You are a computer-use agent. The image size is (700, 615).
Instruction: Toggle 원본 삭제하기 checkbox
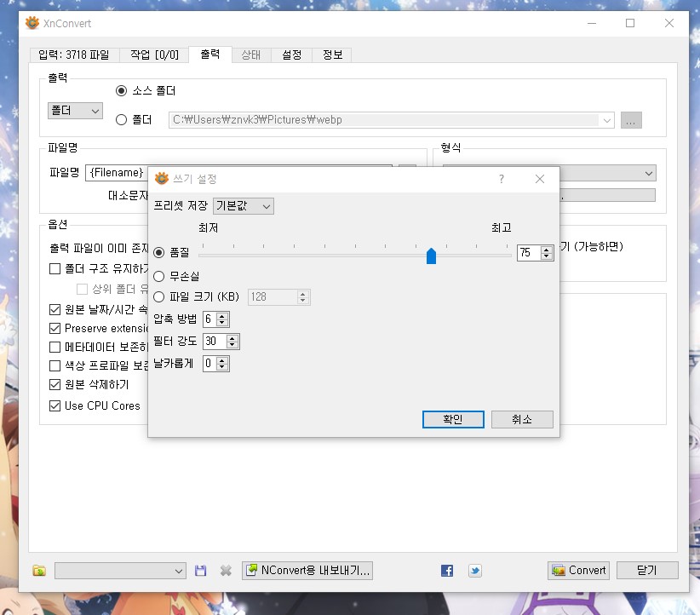click(55, 384)
